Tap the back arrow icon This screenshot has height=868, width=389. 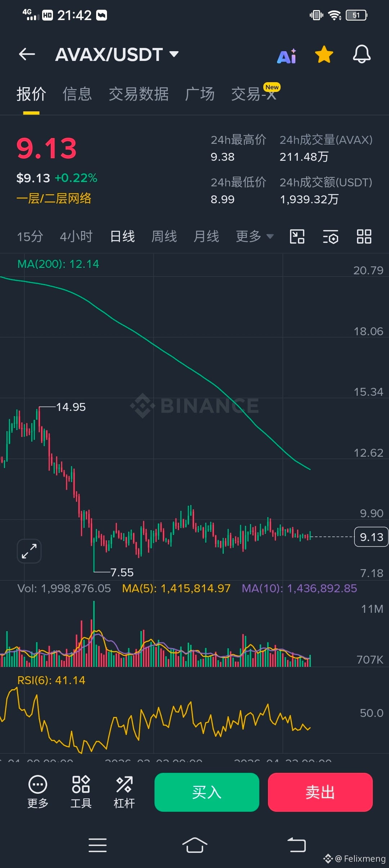pyautogui.click(x=27, y=54)
